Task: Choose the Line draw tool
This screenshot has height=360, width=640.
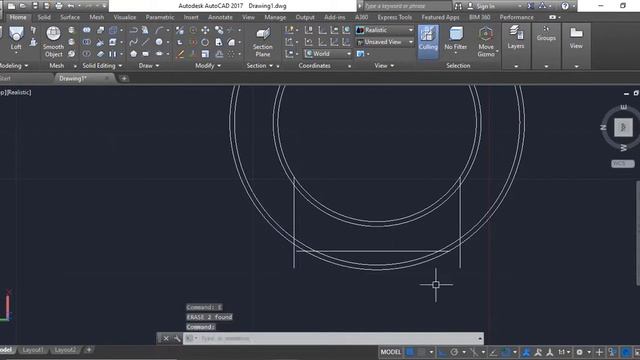Action: click(x=145, y=42)
